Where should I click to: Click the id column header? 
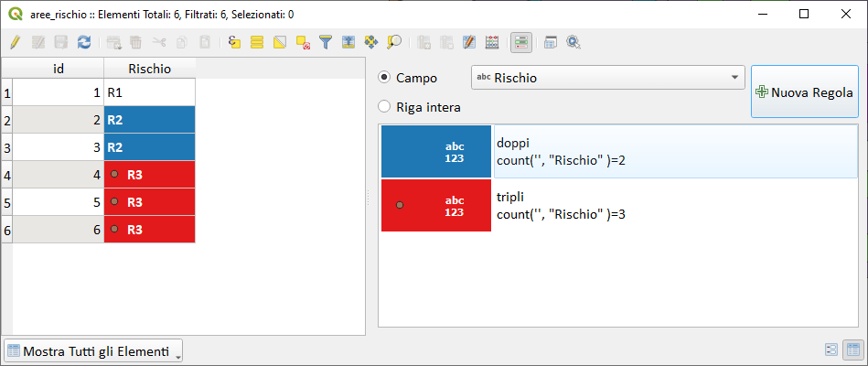tap(59, 69)
